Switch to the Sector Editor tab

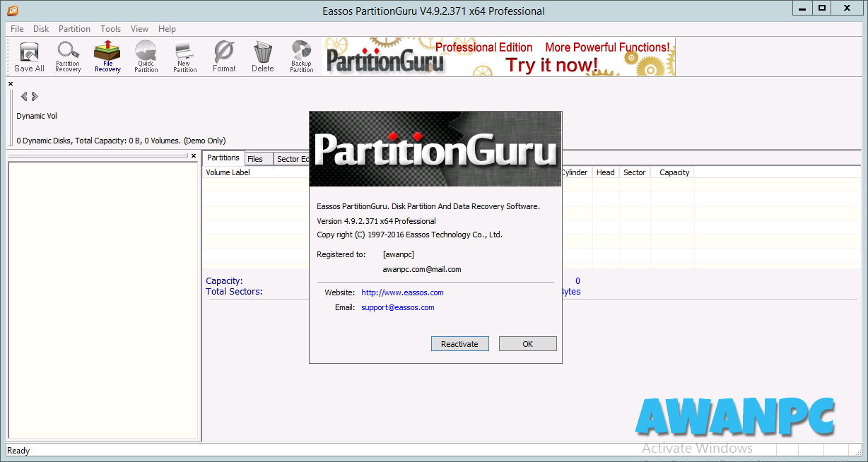pos(292,159)
